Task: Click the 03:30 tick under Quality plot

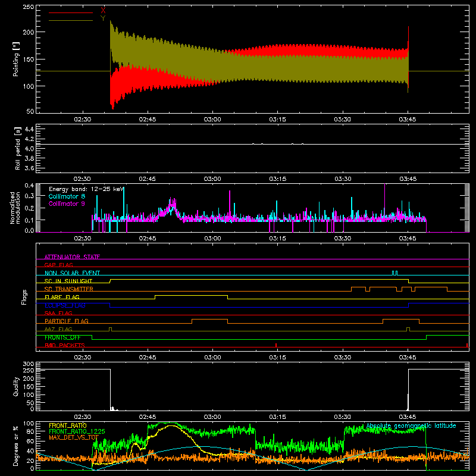Action: [343, 417]
